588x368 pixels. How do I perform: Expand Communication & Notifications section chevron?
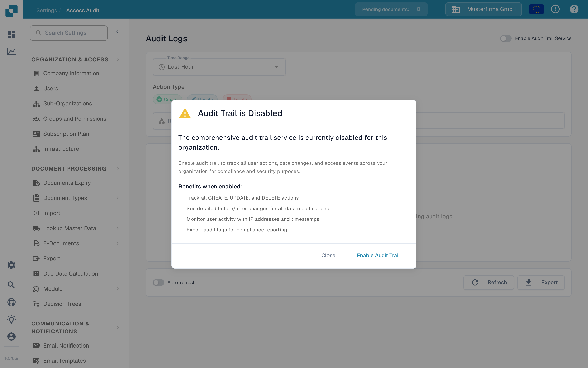coord(118,328)
